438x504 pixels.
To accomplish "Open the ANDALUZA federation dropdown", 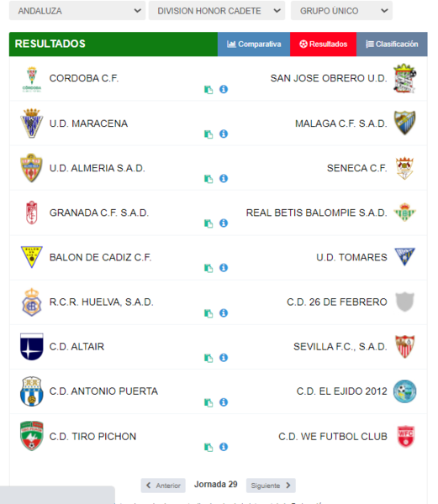I will pyautogui.click(x=77, y=11).
